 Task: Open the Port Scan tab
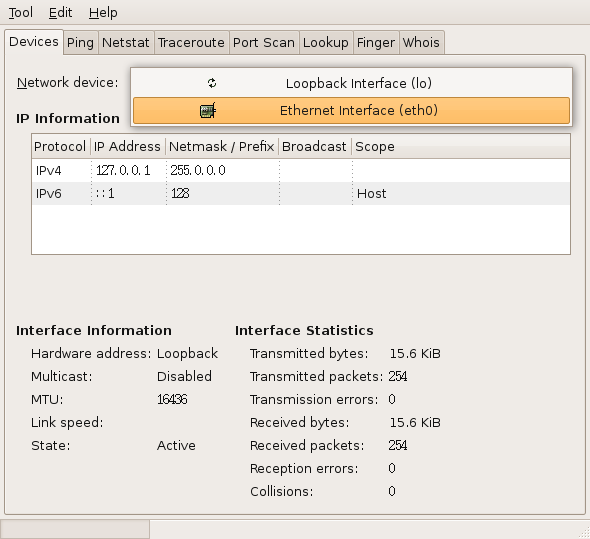264,43
